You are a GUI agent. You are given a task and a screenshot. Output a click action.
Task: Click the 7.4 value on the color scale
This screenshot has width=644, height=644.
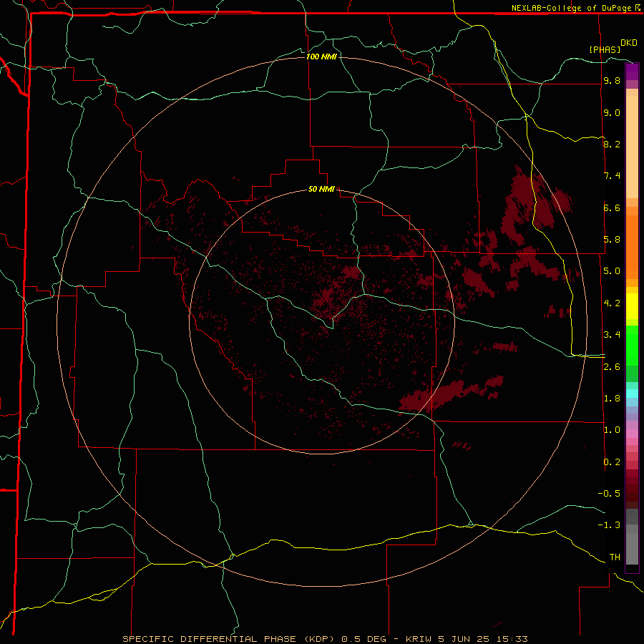[x=612, y=176]
